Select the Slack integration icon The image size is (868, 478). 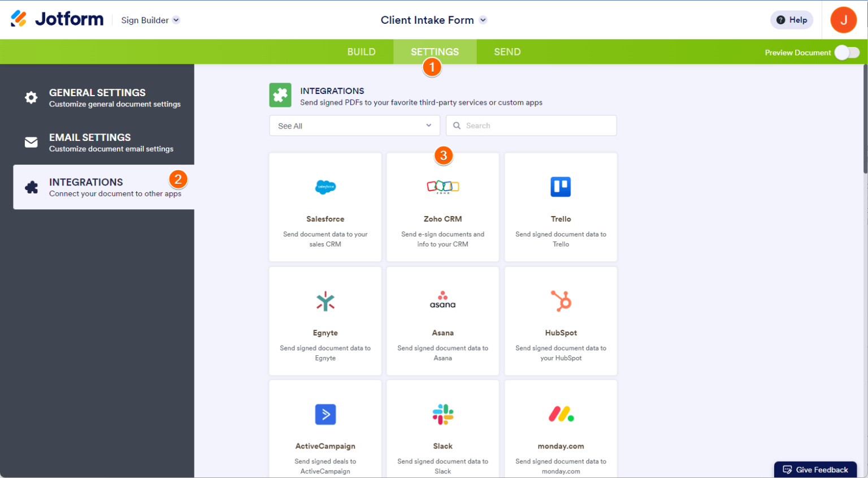tap(442, 414)
